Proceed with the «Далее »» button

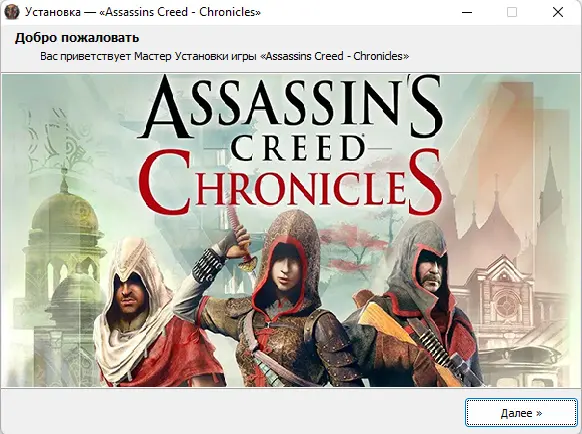point(521,413)
